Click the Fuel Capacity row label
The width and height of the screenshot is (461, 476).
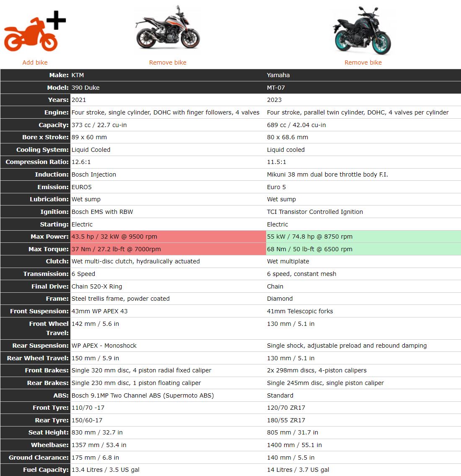pyautogui.click(x=46, y=470)
